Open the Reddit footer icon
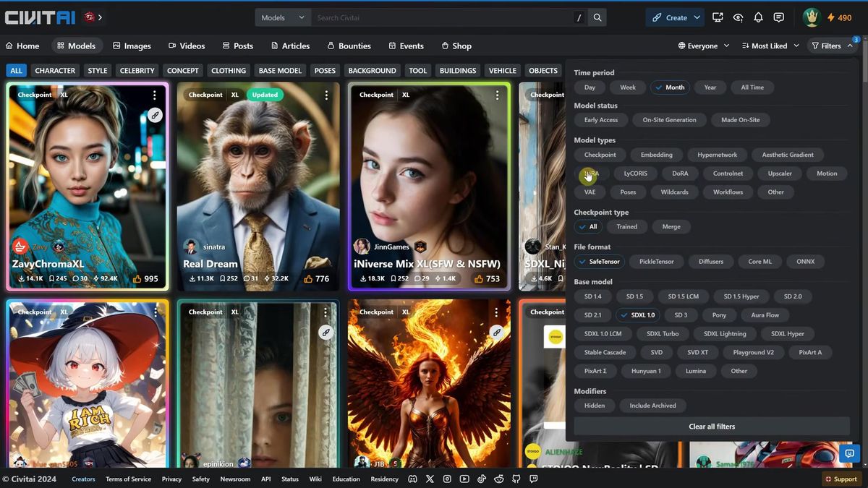 (x=499, y=479)
